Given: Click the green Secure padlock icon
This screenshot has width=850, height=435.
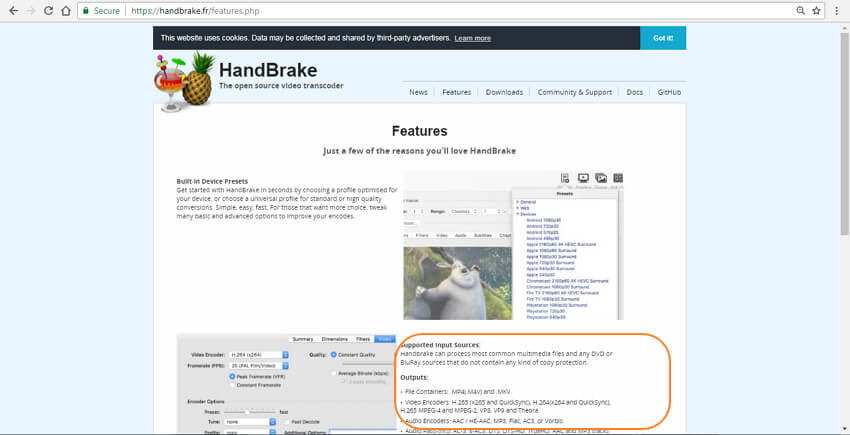Looking at the screenshot, I should click(86, 11).
